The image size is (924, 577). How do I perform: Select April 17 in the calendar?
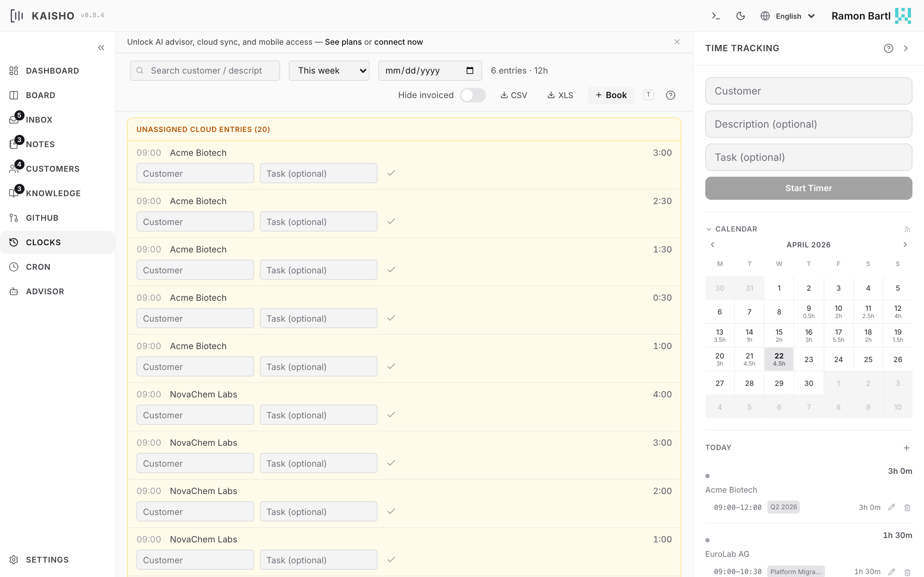click(838, 335)
